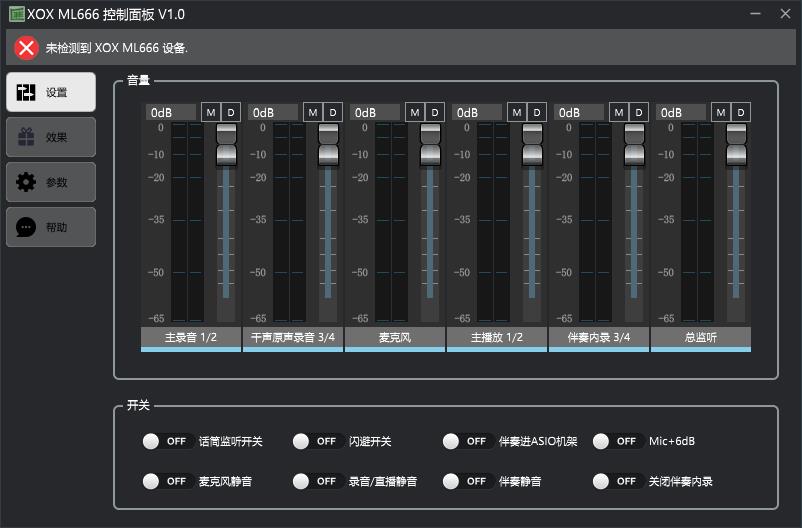The height and width of the screenshot is (528, 802).
Task: Mute the 主录音 1/2 channel with M
Action: pos(211,113)
